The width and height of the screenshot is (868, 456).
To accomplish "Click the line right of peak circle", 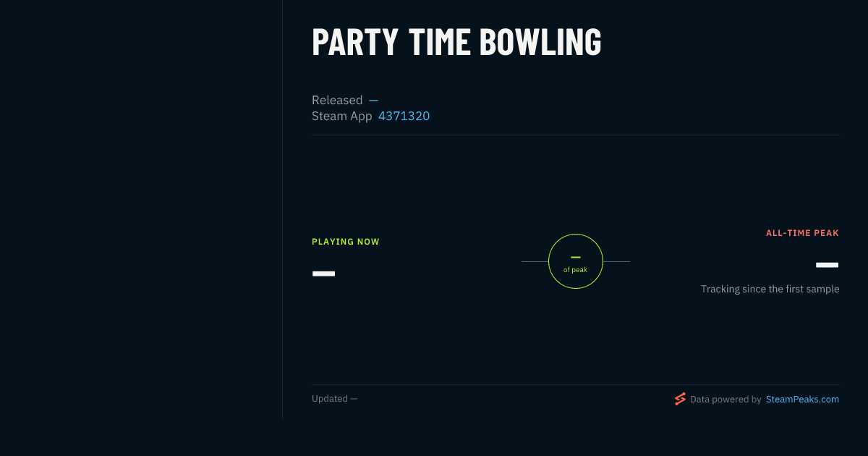I will [x=616, y=261].
